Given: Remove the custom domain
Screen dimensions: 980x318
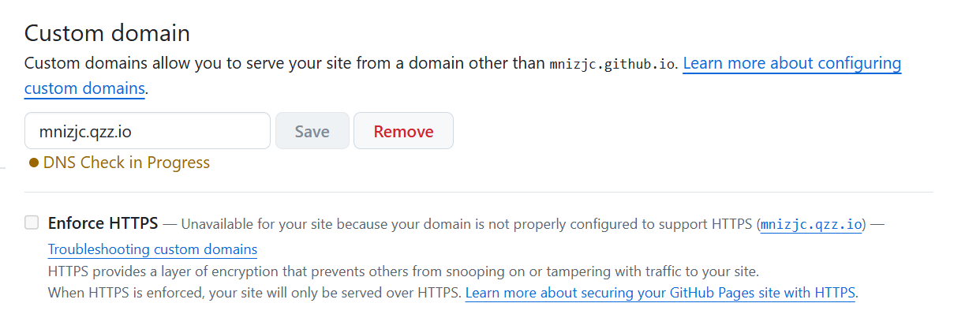Looking at the screenshot, I should pos(403,131).
